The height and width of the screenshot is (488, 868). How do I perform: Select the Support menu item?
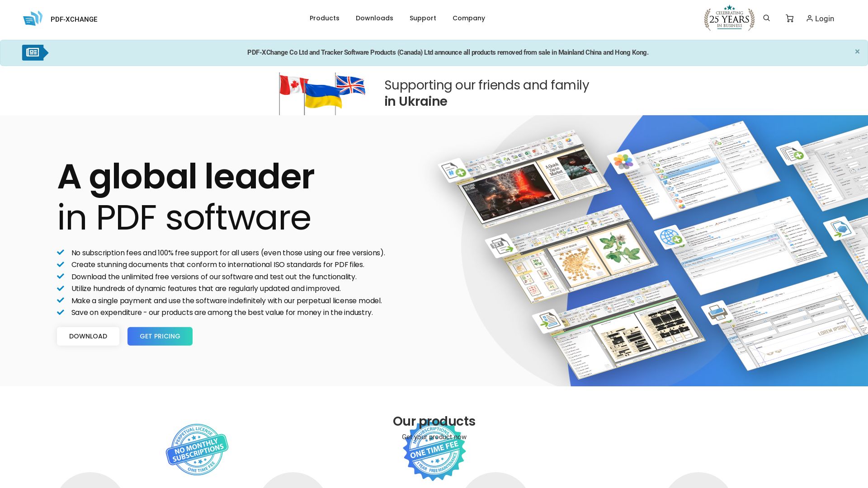click(423, 18)
